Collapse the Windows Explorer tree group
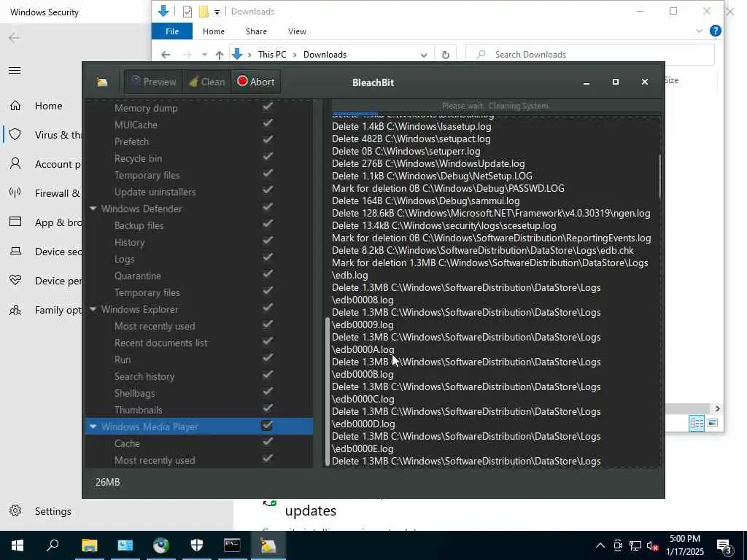This screenshot has width=747, height=560. point(93,309)
